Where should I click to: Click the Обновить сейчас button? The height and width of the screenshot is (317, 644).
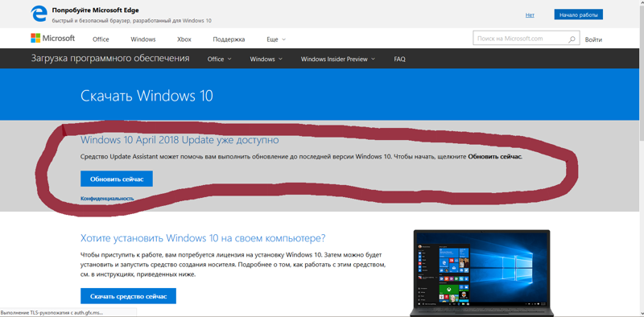(x=117, y=179)
